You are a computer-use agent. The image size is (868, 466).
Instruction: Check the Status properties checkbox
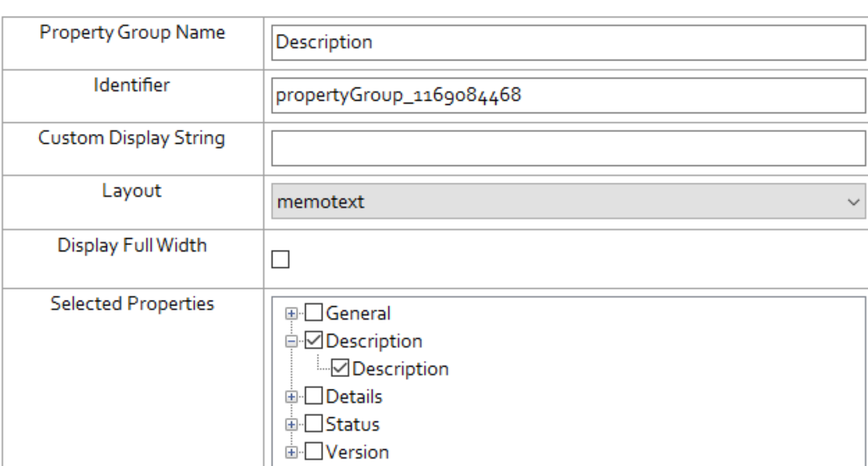tap(314, 424)
